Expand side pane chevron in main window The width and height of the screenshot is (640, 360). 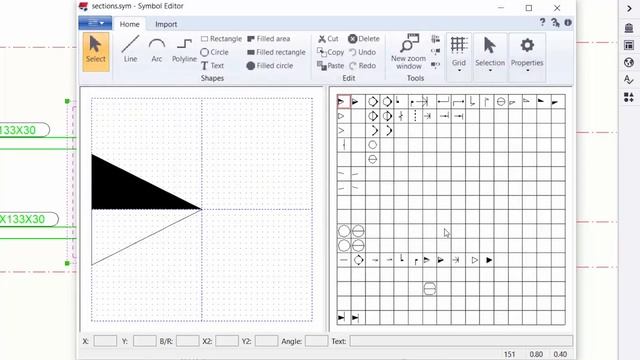coord(629,9)
